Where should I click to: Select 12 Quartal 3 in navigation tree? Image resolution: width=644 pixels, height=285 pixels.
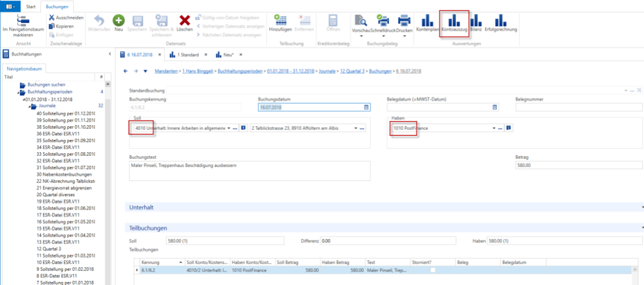click(x=49, y=249)
